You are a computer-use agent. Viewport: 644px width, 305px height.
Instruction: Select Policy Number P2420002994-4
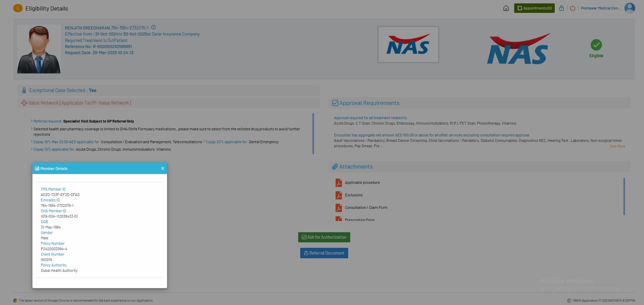(54, 249)
